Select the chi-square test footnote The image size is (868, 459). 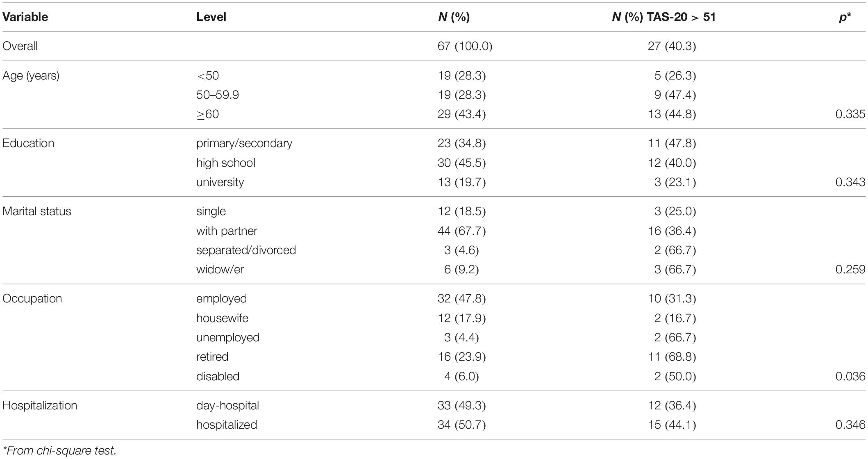(59, 451)
